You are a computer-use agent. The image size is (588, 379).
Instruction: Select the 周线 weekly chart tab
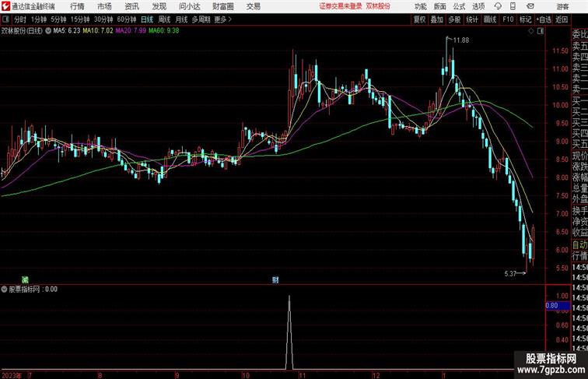(x=164, y=19)
